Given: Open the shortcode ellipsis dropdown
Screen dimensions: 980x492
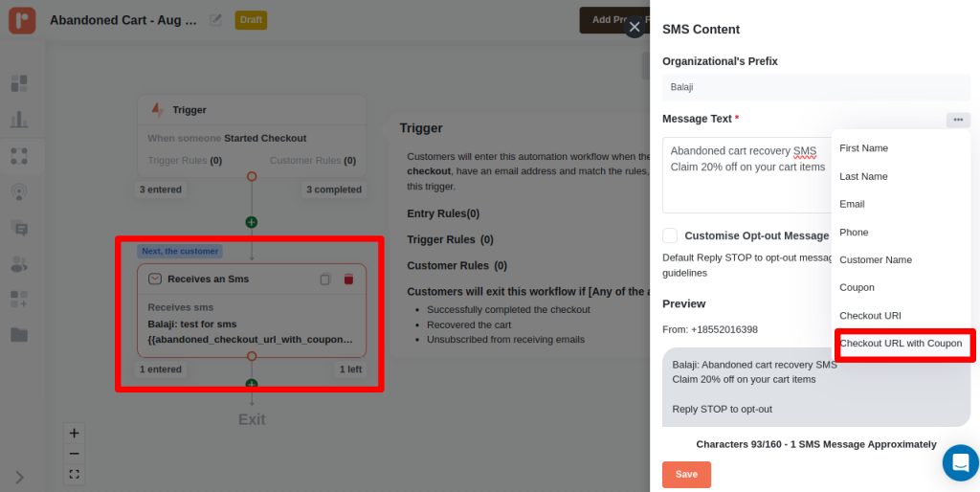Looking at the screenshot, I should pos(958,120).
